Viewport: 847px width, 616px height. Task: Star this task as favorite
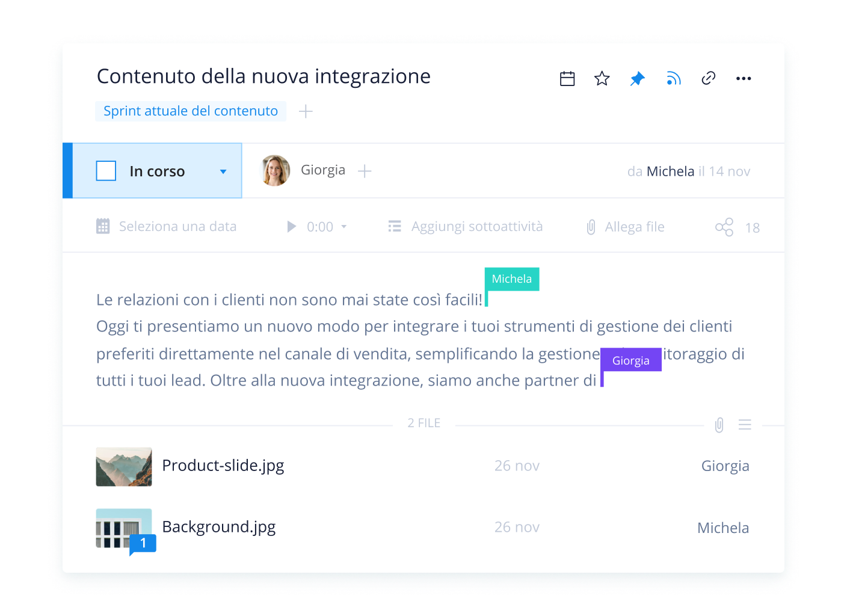602,79
